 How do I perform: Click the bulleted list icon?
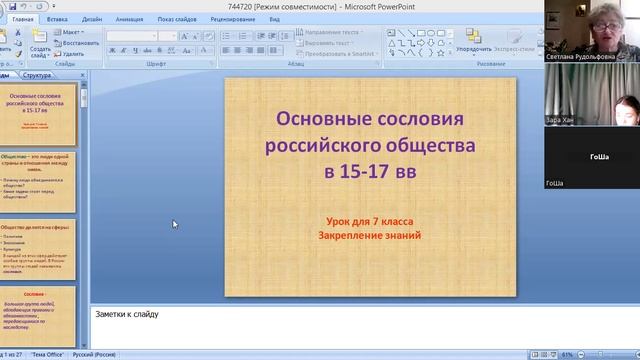point(227,36)
